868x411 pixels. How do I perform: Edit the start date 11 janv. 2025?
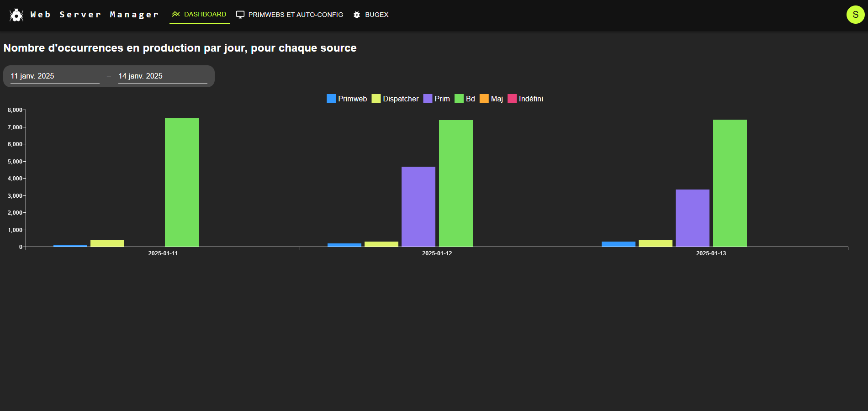[x=55, y=76]
